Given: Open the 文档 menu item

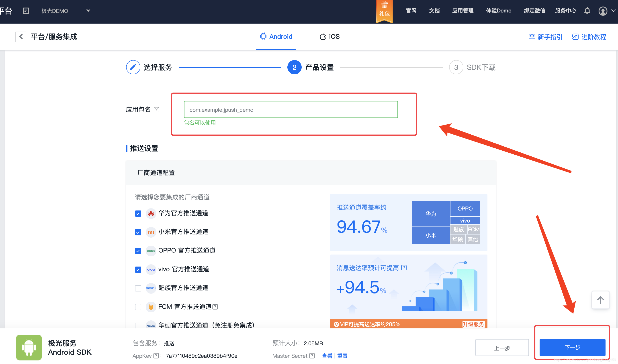Looking at the screenshot, I should point(434,11).
